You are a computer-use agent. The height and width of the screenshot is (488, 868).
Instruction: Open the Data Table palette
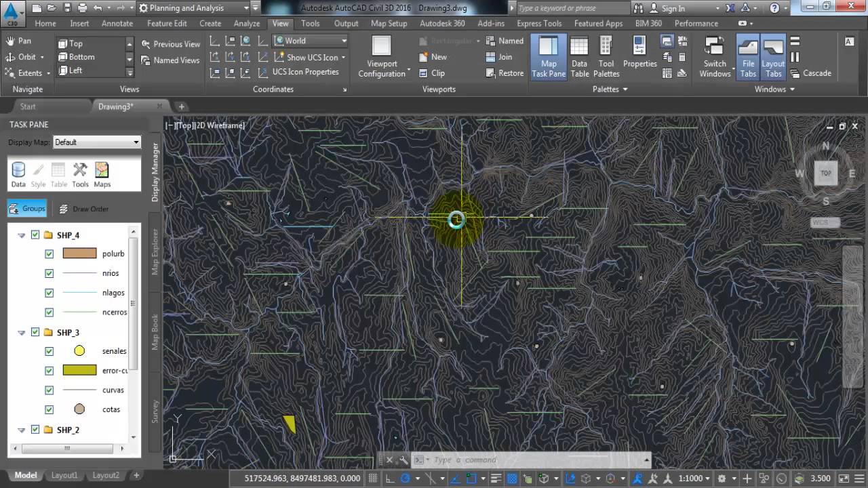coord(579,57)
